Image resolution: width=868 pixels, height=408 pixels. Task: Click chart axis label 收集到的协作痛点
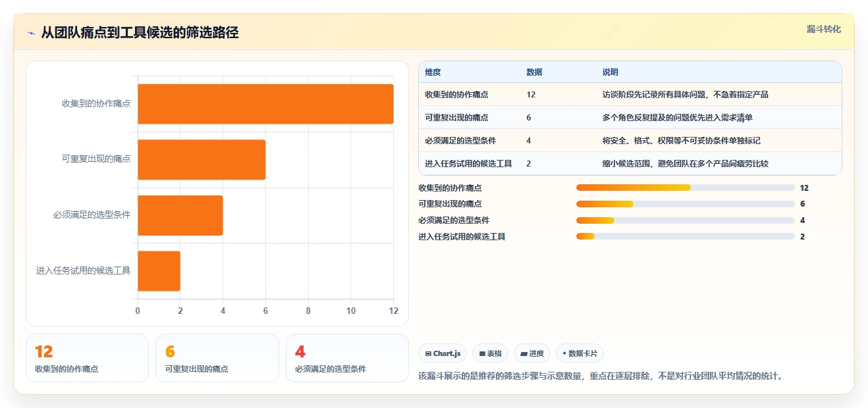point(96,104)
